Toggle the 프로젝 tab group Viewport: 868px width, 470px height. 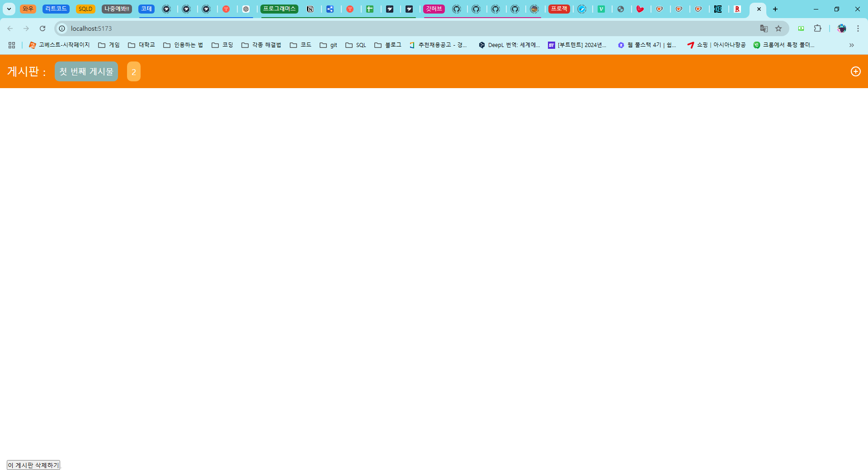coord(559,9)
